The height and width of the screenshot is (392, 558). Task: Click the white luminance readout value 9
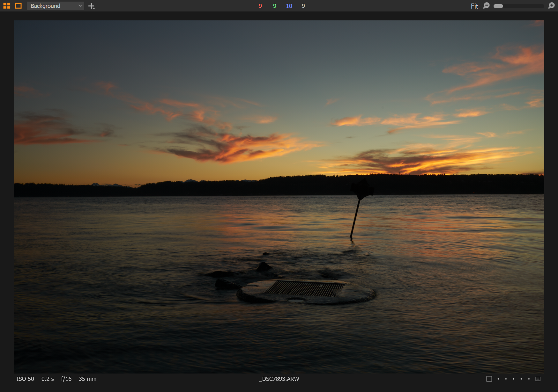pos(303,6)
